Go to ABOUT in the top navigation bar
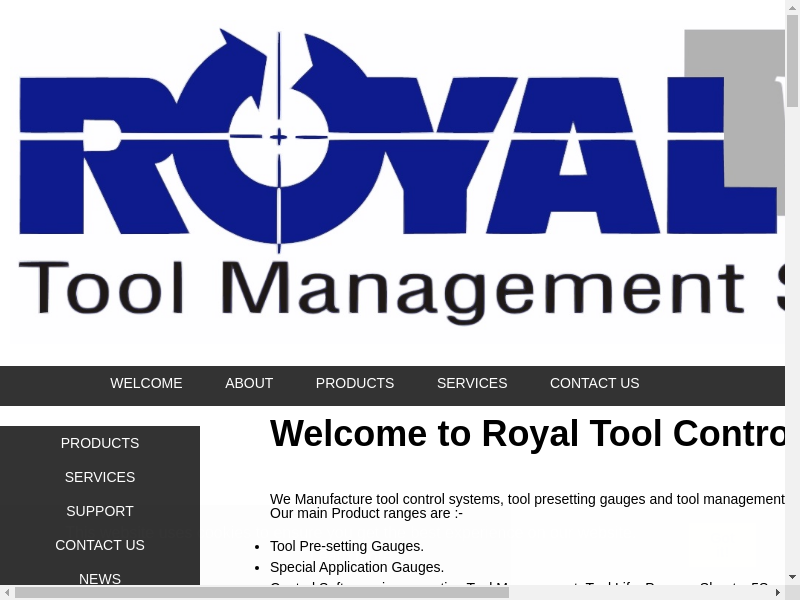Screen dimensions: 800x600 pos(249,383)
